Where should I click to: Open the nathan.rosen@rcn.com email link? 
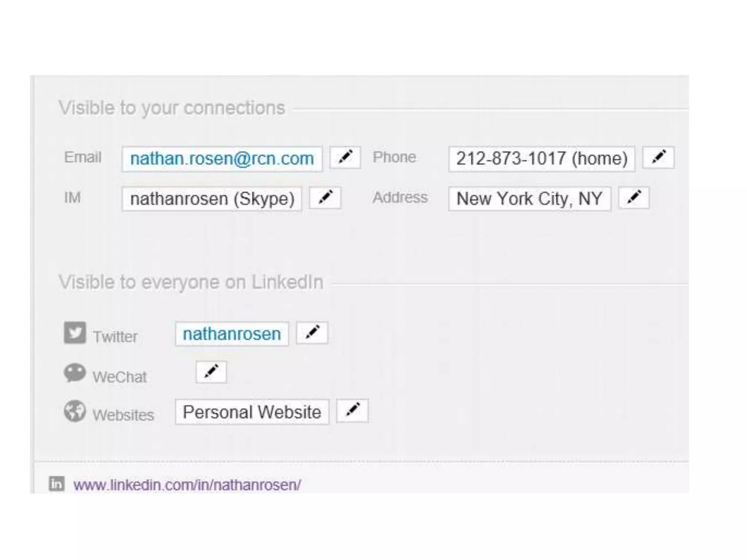[222, 159]
